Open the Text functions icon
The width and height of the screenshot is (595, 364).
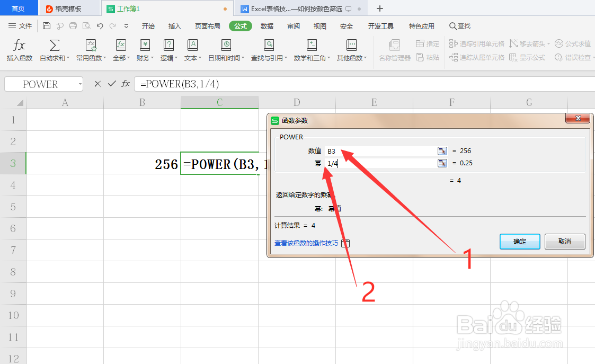click(192, 46)
